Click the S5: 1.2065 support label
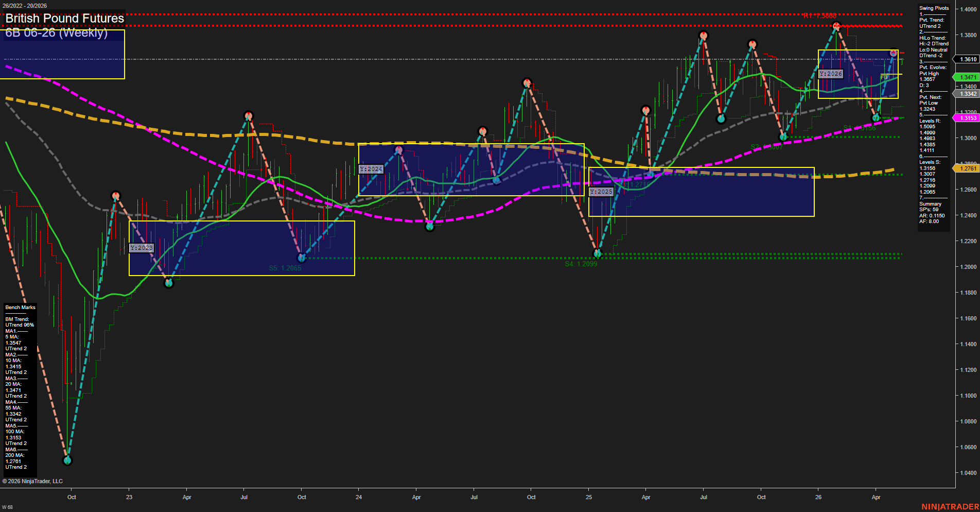980x512 pixels. (x=285, y=268)
